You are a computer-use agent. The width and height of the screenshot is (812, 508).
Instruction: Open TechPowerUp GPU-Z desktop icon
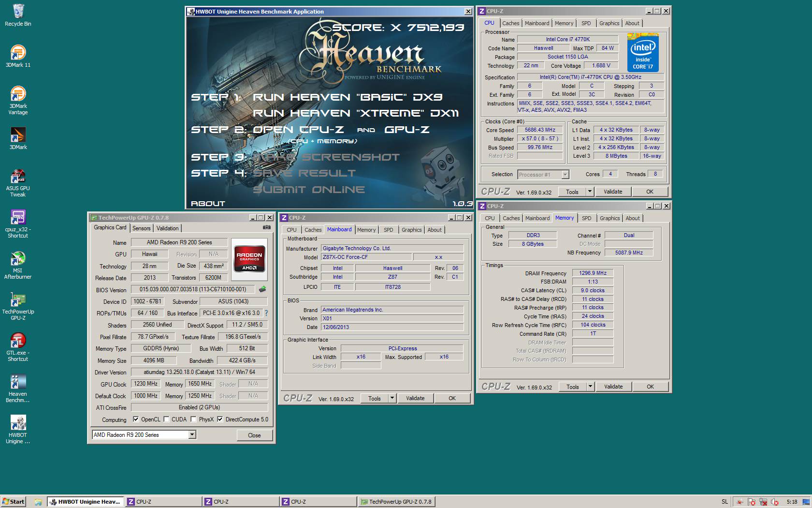pyautogui.click(x=18, y=306)
